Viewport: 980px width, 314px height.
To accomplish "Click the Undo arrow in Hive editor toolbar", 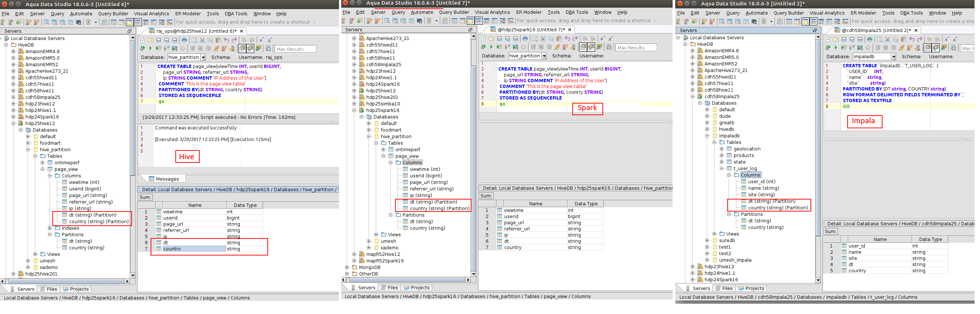I will pyautogui.click(x=226, y=40).
